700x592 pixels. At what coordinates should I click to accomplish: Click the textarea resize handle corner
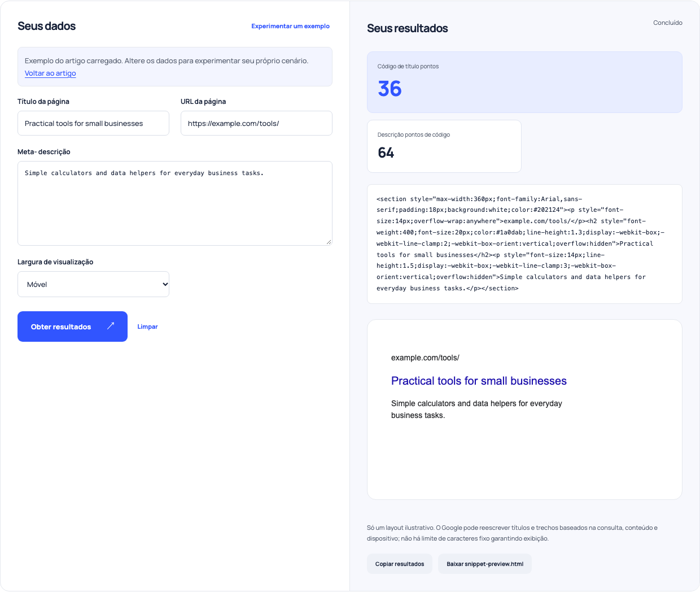(329, 242)
